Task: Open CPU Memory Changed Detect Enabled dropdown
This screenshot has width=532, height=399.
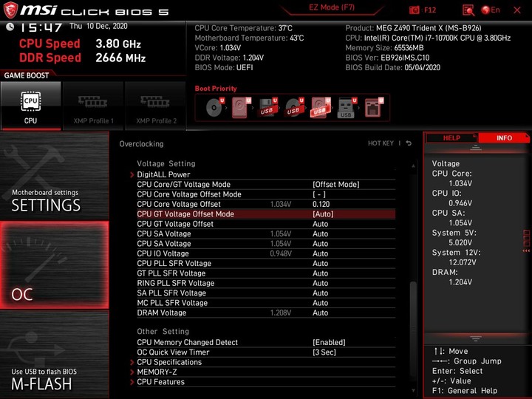Action: click(329, 342)
